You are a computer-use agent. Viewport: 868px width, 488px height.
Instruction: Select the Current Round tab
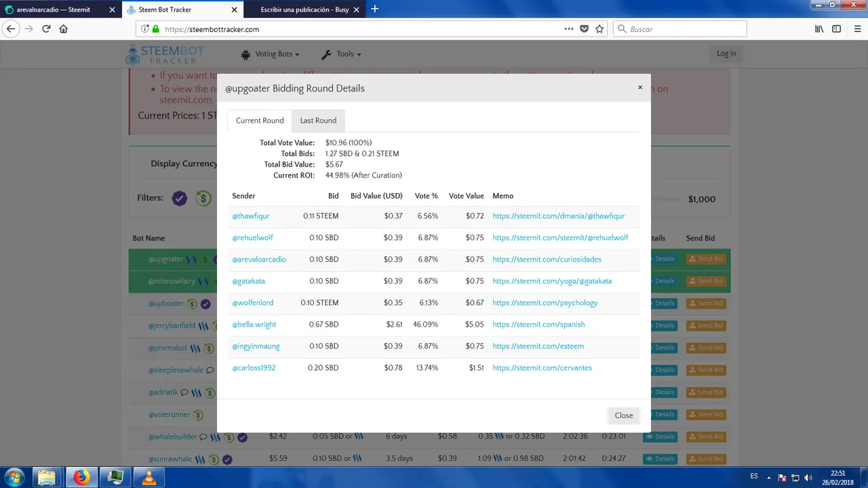[260, 121]
